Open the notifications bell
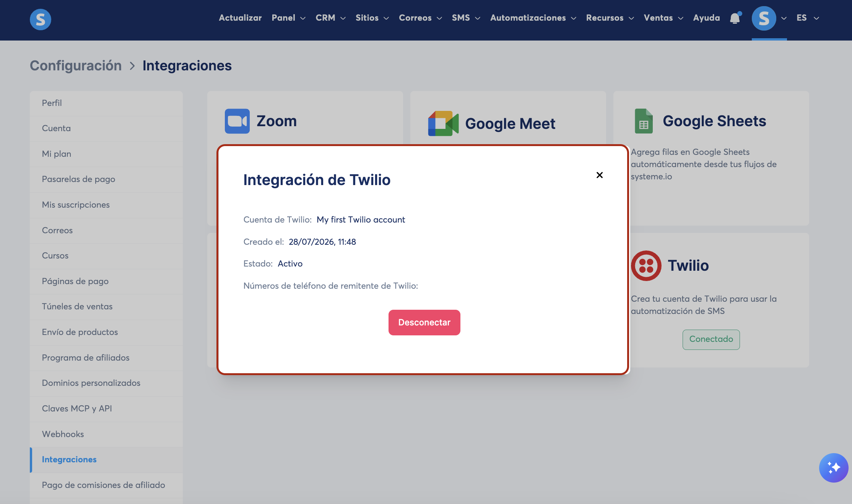The height and width of the screenshot is (504, 852). tap(735, 18)
